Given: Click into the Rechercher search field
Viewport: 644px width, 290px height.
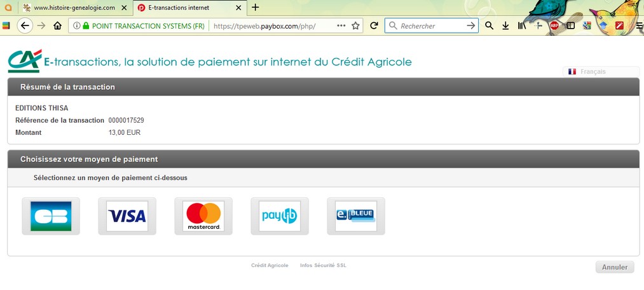Looking at the screenshot, I should 432,25.
